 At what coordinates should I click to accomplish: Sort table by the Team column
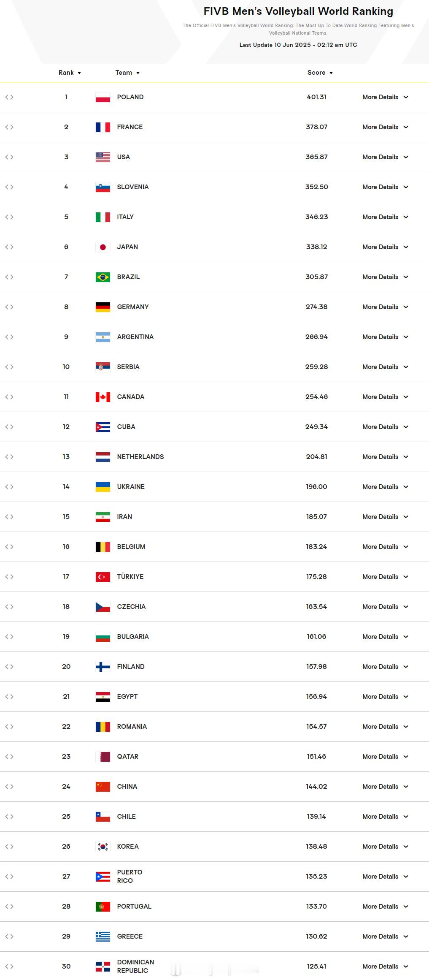point(127,73)
